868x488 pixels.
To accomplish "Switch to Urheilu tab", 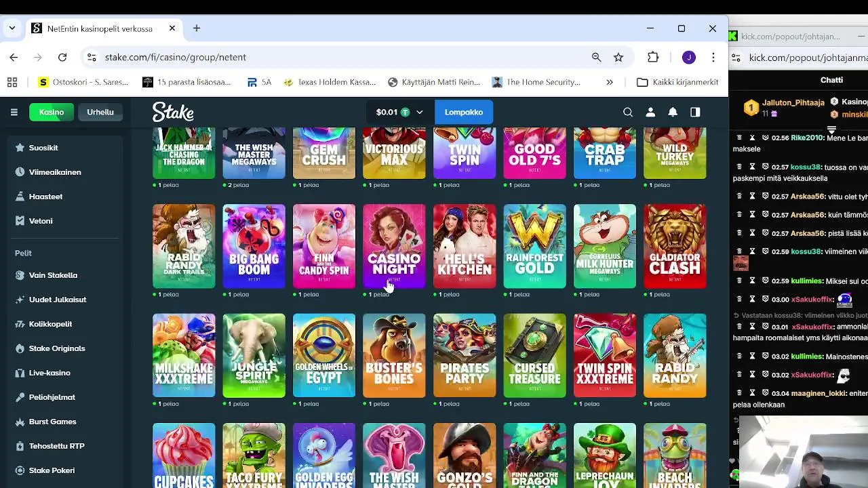I will 100,112.
